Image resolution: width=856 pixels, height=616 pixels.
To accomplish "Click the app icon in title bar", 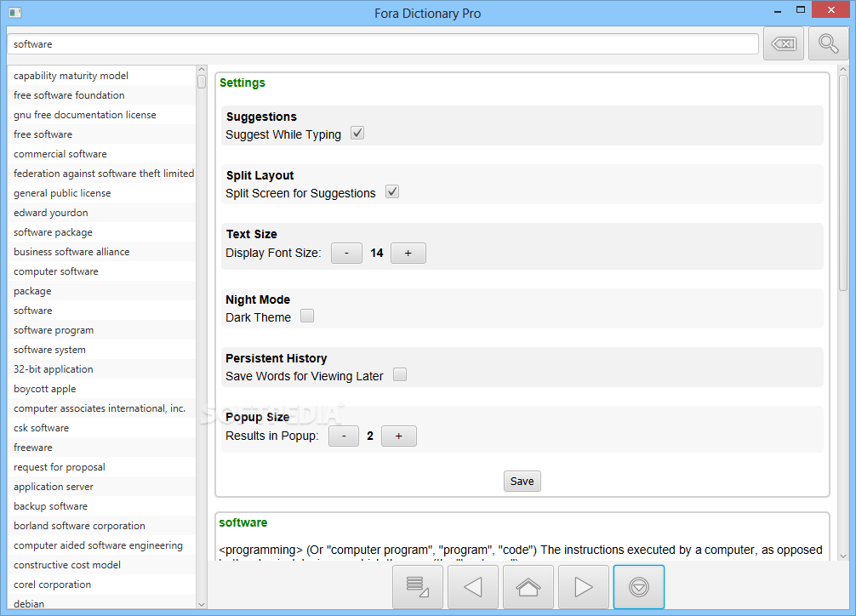I will 15,13.
